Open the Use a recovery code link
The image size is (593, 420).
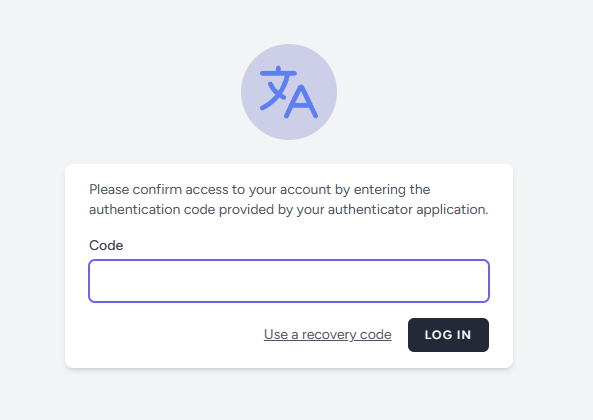click(328, 335)
